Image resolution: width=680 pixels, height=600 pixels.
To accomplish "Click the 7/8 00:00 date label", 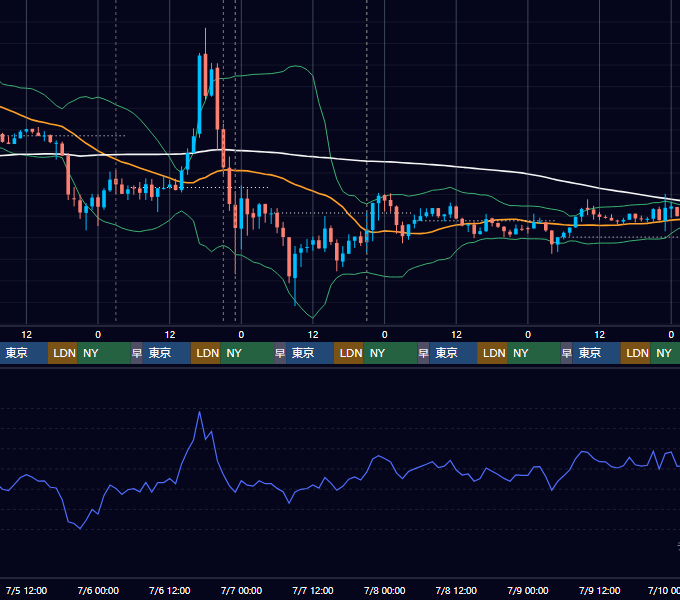I will point(385,591).
